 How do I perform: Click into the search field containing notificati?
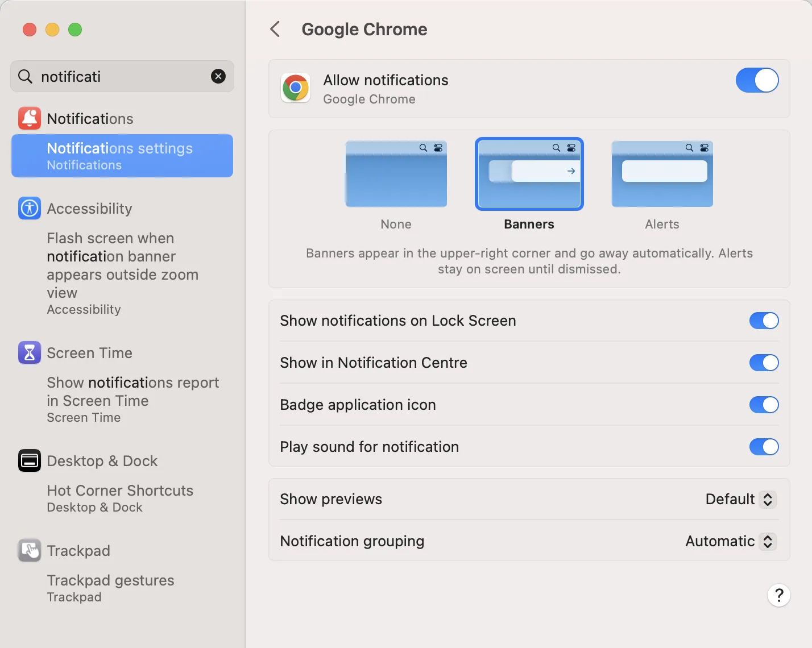pos(122,76)
